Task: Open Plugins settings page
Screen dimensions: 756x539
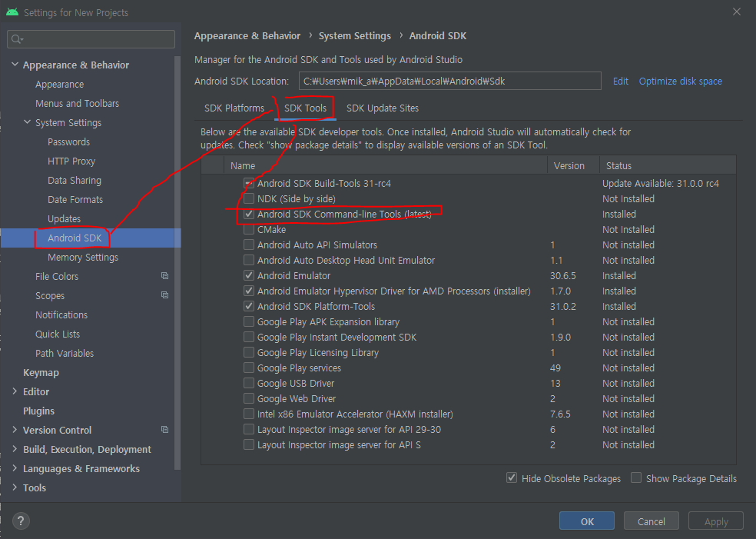Action: point(38,411)
